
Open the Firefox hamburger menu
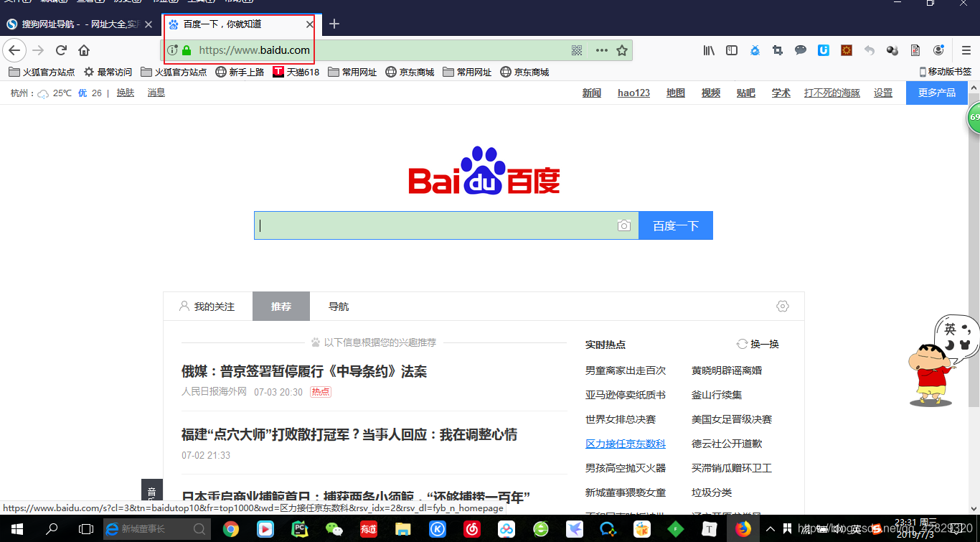pyautogui.click(x=966, y=50)
